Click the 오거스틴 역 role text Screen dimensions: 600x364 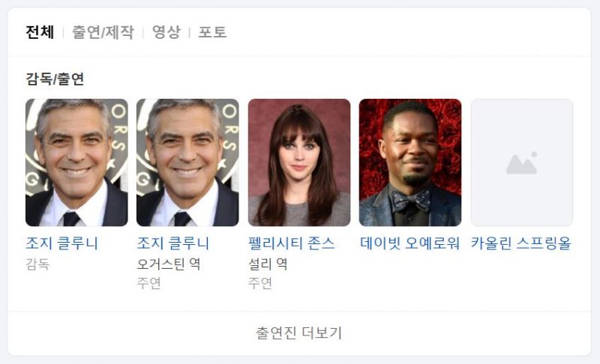coord(169,264)
